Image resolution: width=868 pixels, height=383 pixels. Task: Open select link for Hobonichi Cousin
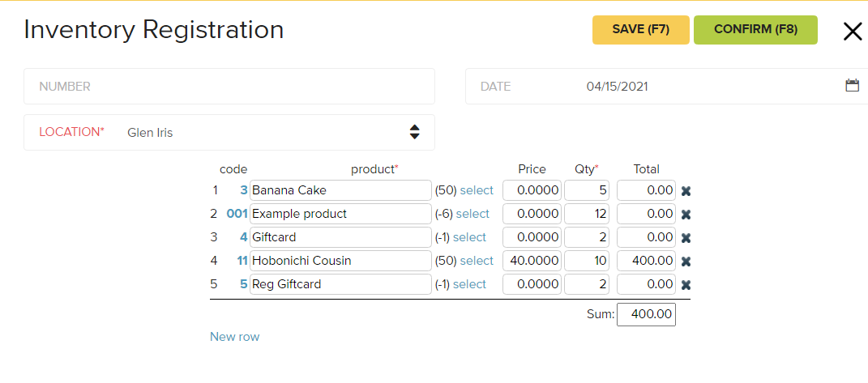click(x=477, y=261)
